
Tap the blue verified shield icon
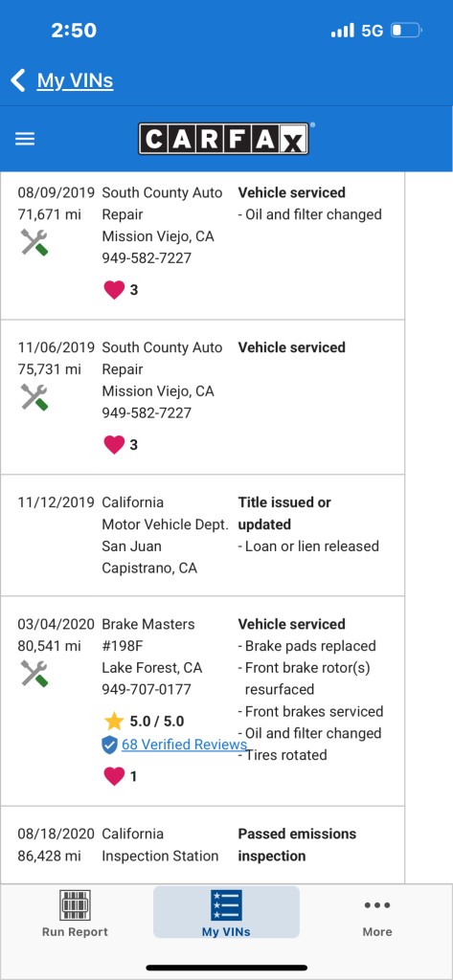[109, 745]
